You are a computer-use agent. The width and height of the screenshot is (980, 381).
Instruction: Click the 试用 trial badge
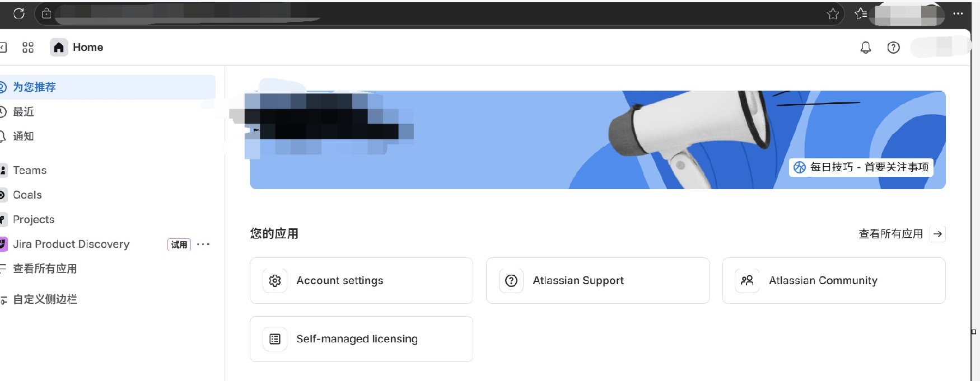point(179,244)
